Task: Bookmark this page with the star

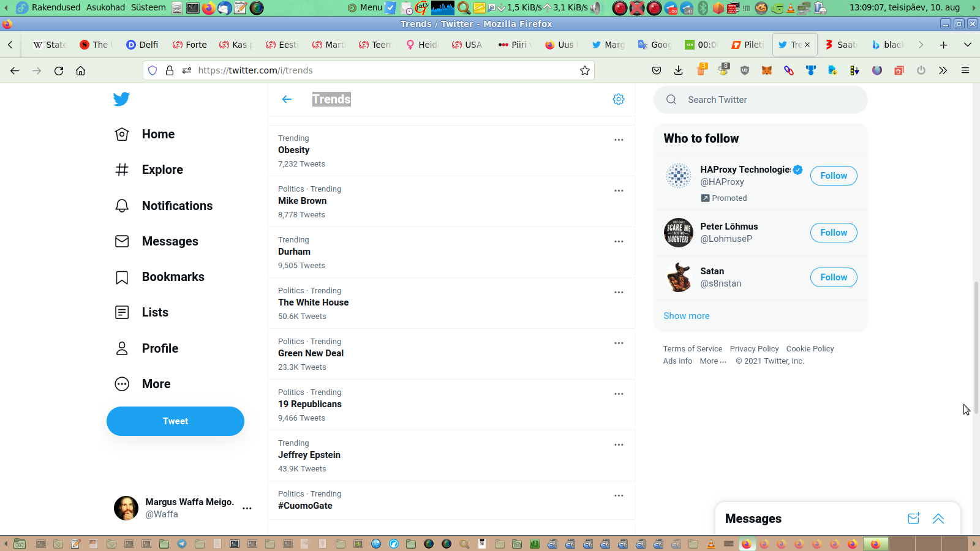Action: [x=585, y=70]
